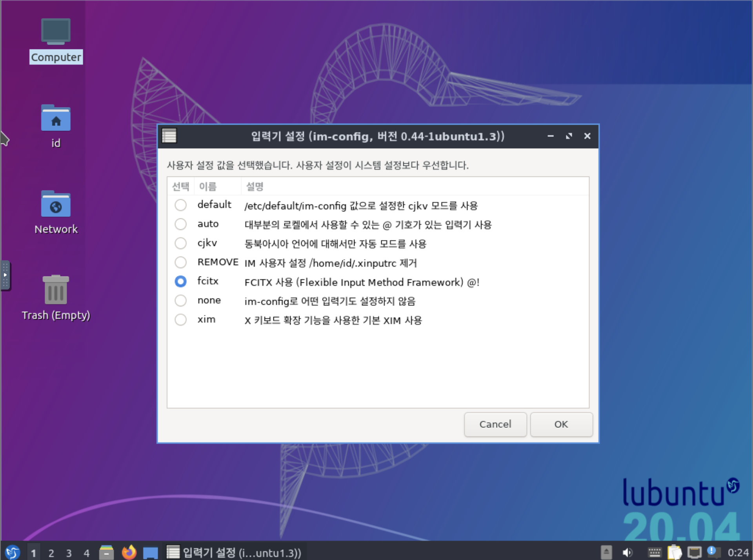Viewport: 753px width, 560px height.
Task: Switch to workspace 1
Action: [x=33, y=553]
